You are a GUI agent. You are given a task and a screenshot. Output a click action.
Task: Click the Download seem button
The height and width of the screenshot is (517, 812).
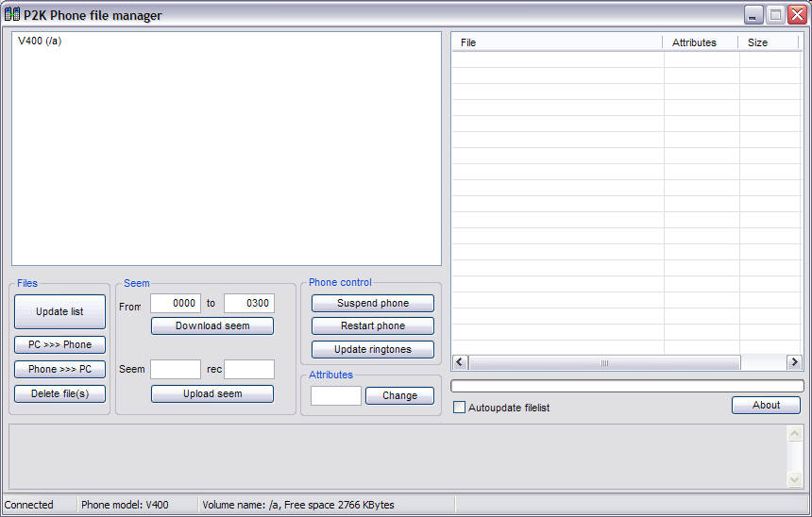(x=212, y=325)
